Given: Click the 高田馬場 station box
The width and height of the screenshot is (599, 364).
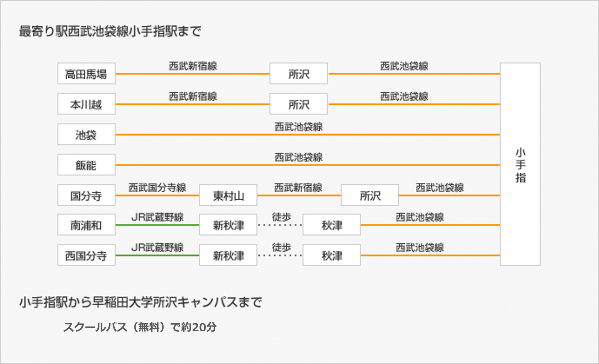Looking at the screenshot, I should [x=86, y=74].
